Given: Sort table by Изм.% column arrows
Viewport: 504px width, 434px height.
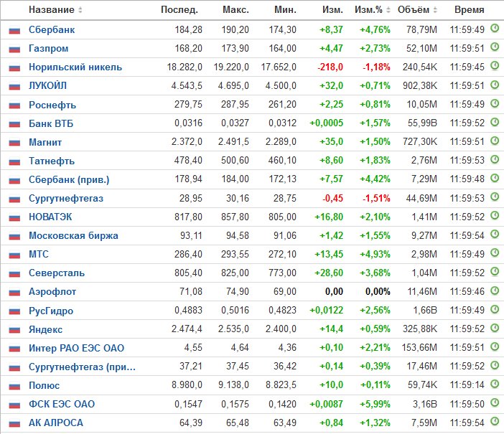Looking at the screenshot, I should click(x=388, y=10).
